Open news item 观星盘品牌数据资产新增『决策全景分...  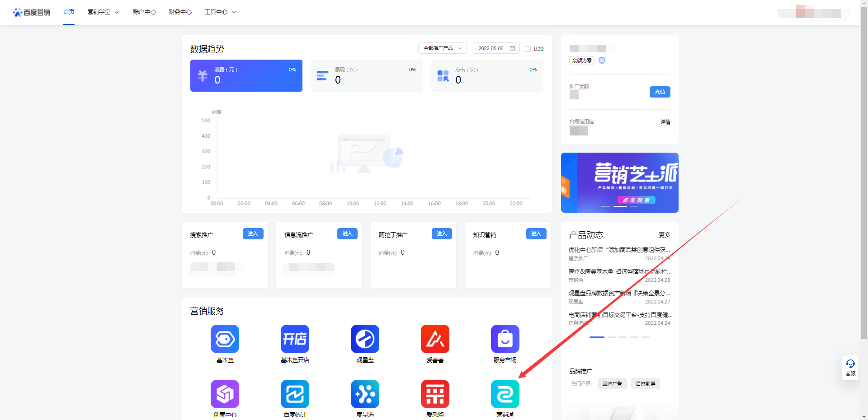point(619,293)
